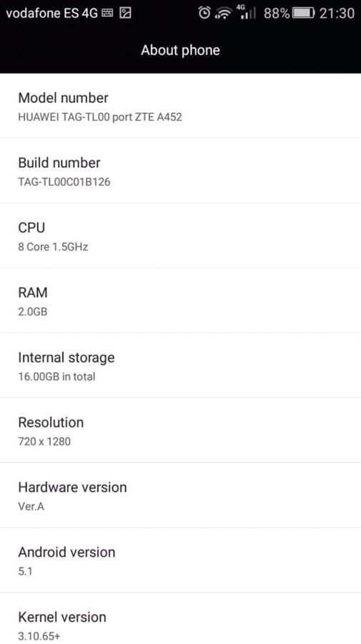Tap the alarm clock status icon
The image size is (361, 644).
point(204,13)
